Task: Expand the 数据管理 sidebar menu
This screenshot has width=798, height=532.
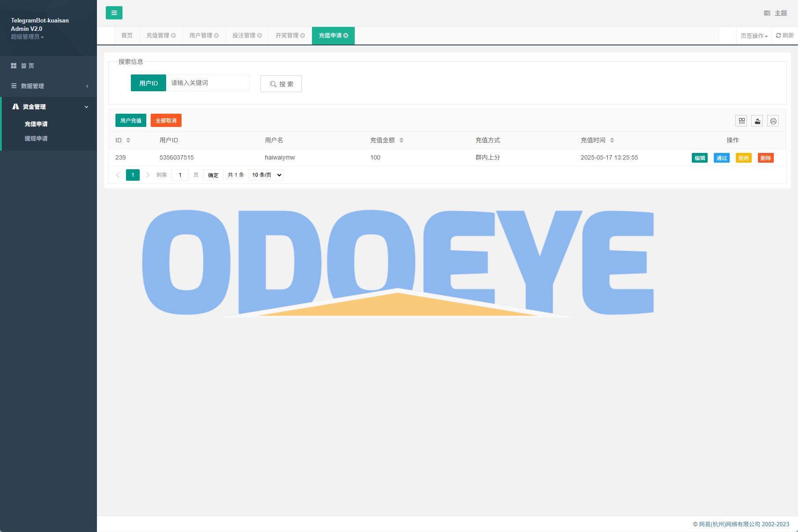Action: tap(48, 86)
